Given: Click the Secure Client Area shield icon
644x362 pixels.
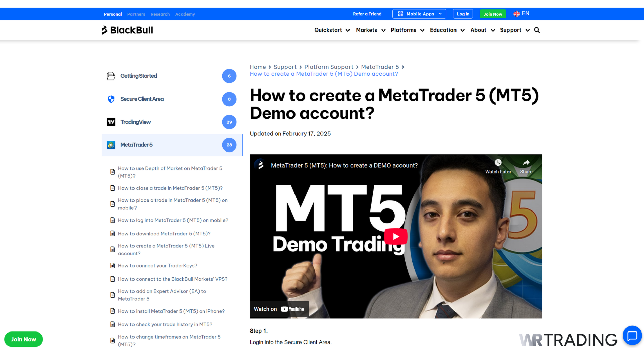Looking at the screenshot, I should click(111, 99).
